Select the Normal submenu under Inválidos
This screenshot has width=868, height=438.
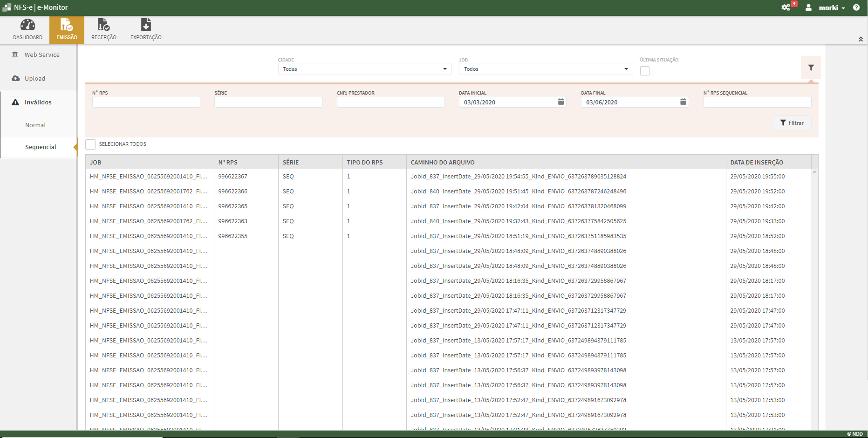[x=35, y=125]
